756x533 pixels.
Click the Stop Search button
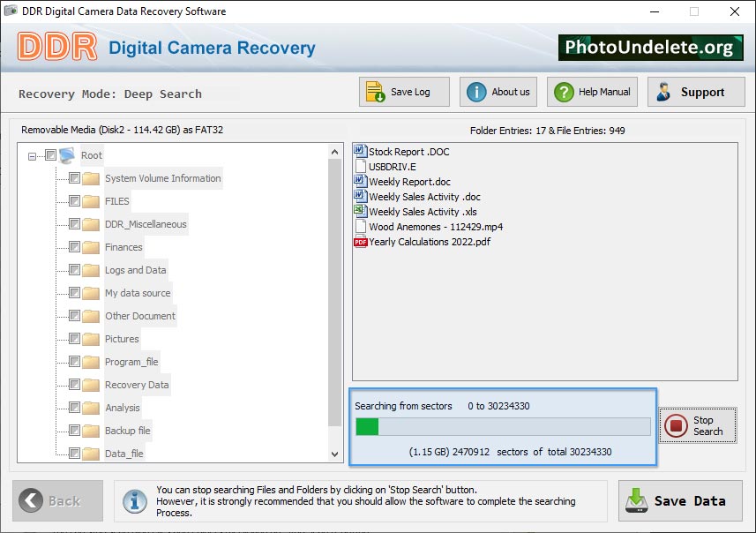point(698,425)
